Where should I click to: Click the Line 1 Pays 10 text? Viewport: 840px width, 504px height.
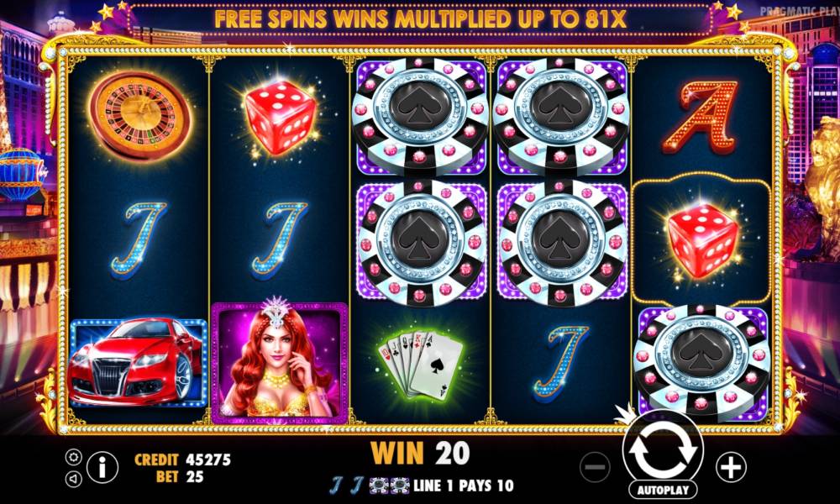coord(464,486)
